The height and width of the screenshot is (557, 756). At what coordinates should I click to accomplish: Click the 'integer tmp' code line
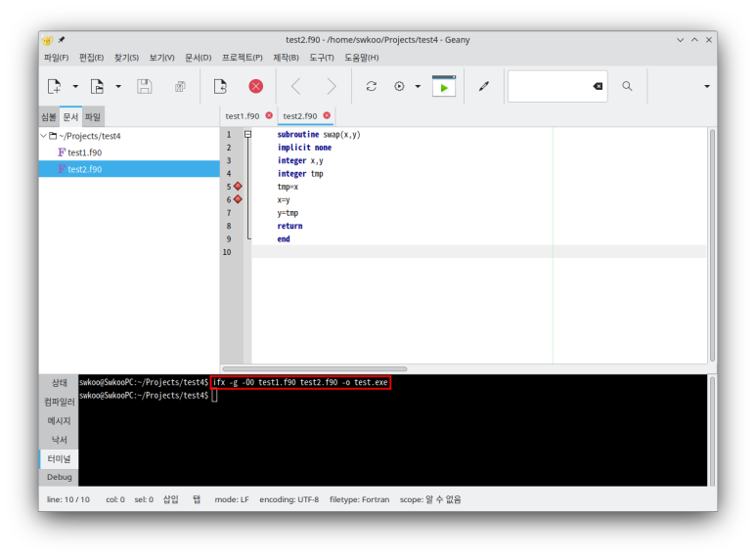click(300, 174)
